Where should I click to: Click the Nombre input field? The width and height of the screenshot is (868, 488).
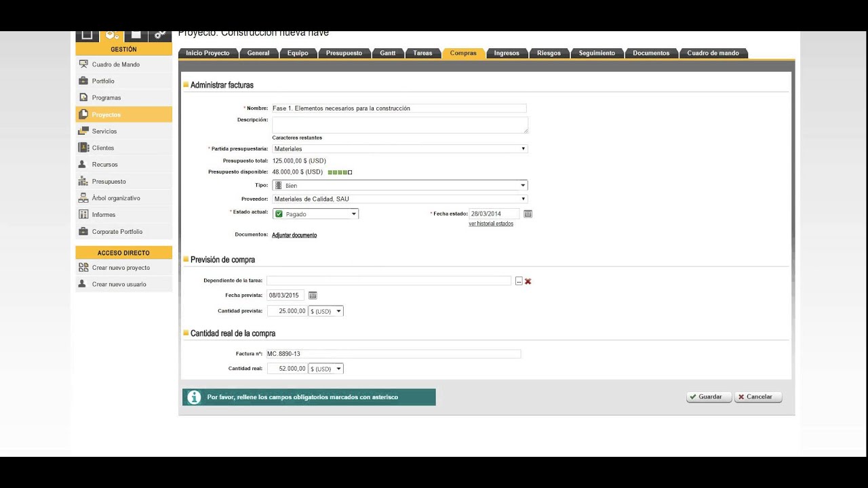point(399,108)
